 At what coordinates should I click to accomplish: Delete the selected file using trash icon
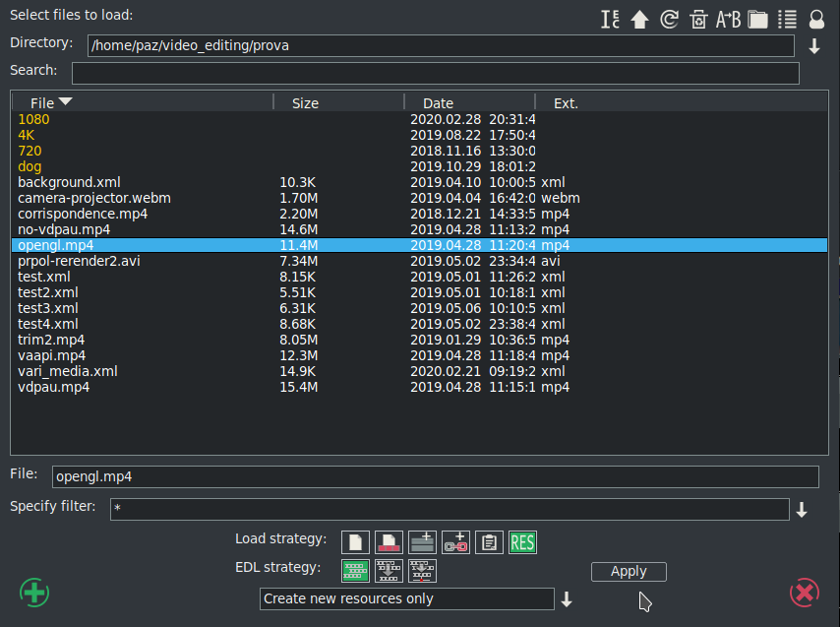pyautogui.click(x=698, y=18)
